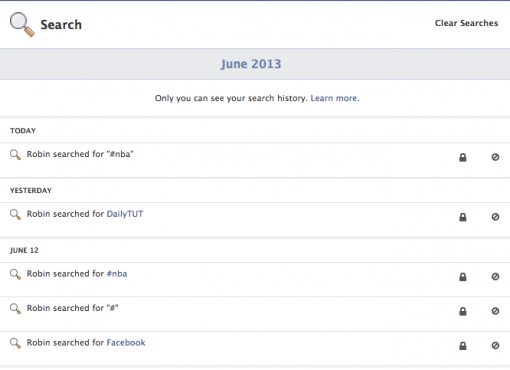Remove the Facebook search entry
The image size is (510, 370).
click(495, 345)
